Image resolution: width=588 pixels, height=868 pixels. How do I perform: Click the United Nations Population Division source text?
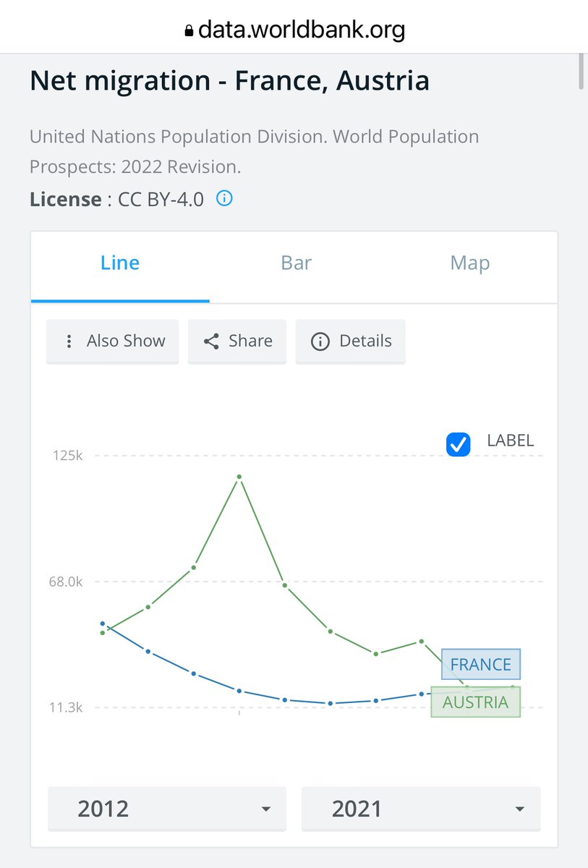click(x=254, y=151)
